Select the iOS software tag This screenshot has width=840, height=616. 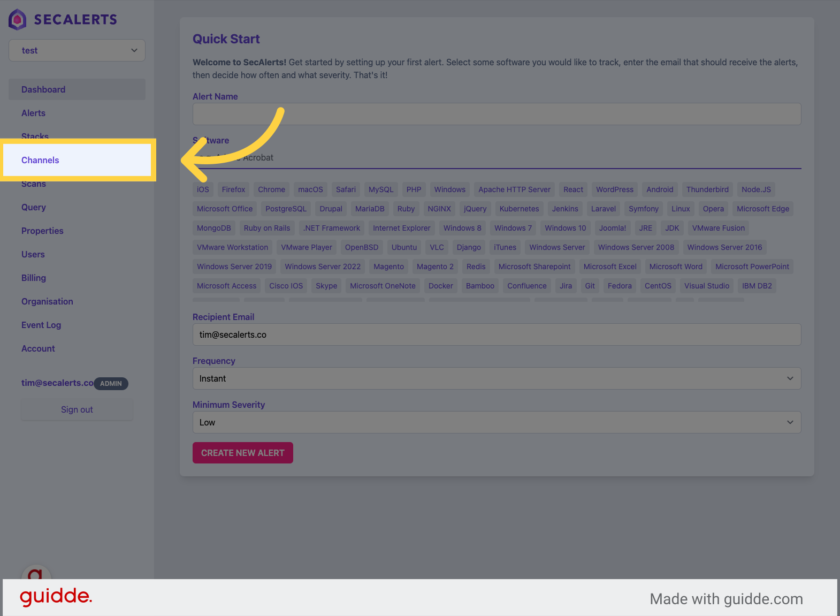tap(203, 189)
